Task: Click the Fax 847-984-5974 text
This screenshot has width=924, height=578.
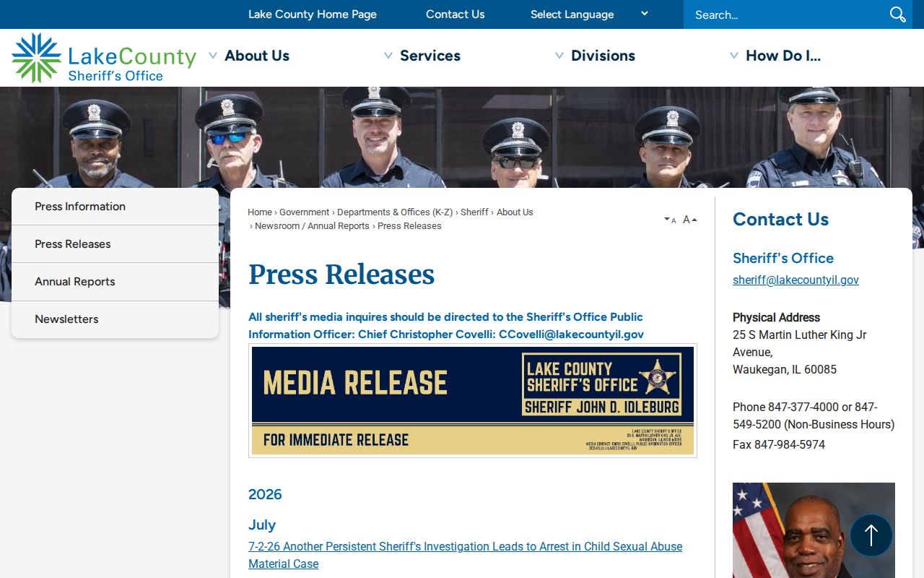Action: pos(779,445)
